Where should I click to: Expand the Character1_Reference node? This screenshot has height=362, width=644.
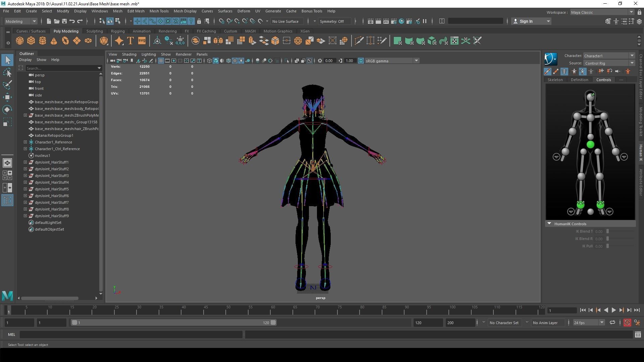pos(25,142)
